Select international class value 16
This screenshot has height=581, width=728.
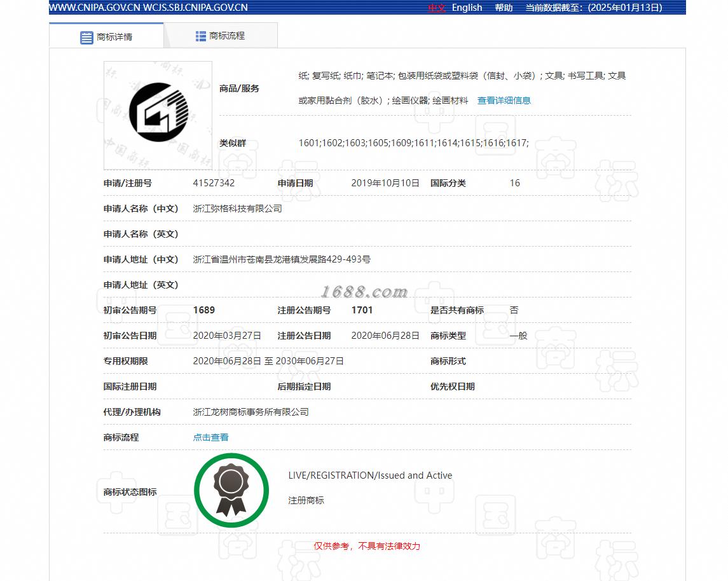pos(514,183)
